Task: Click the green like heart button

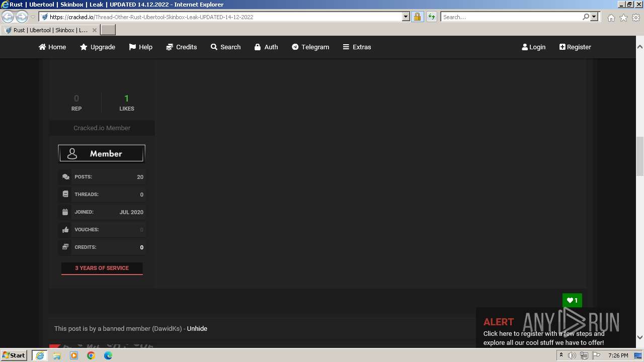Action: click(x=572, y=300)
